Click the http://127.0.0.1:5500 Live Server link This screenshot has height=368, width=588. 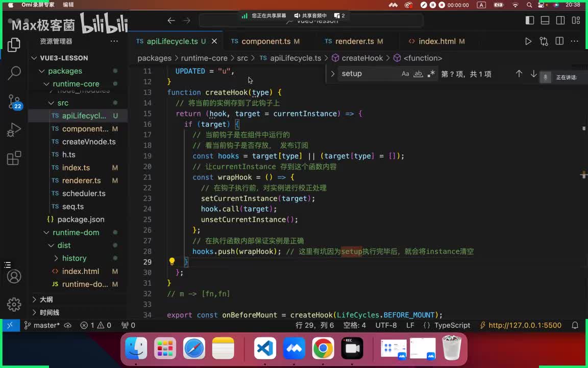(521, 325)
